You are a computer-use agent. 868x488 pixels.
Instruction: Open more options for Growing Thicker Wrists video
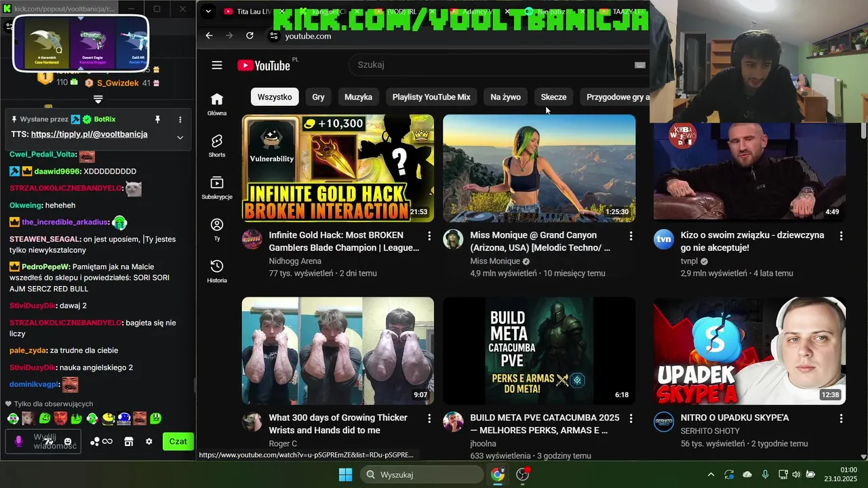(429, 418)
